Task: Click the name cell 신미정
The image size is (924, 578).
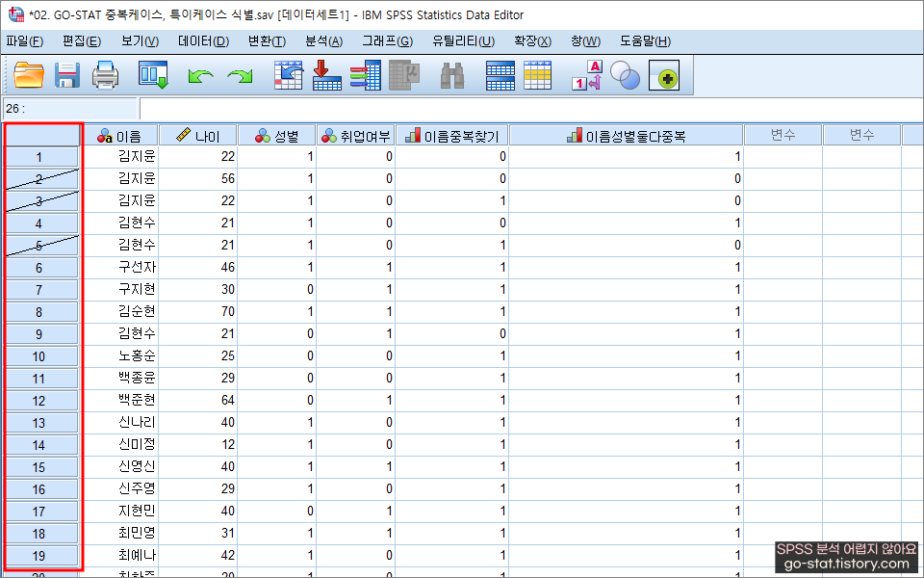Action: [x=120, y=445]
